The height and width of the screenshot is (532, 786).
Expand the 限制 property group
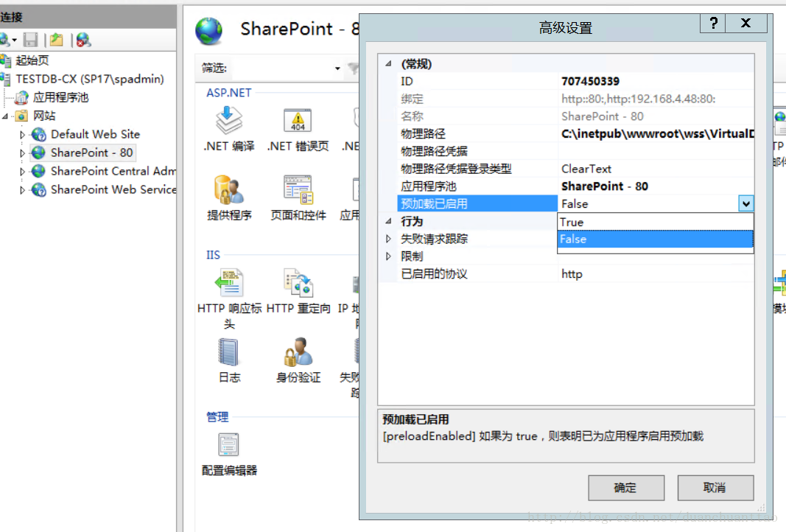[388, 256]
